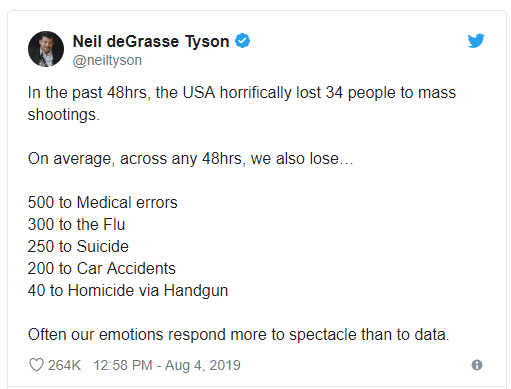
Task: Click the 264K likes count
Action: 64,365
